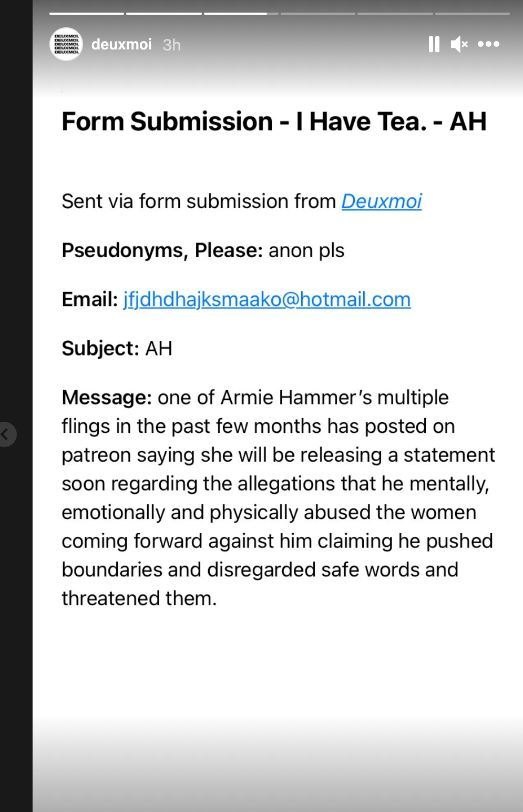Click the "Pseudonyms, Please: anon pls" line
The height and width of the screenshot is (812, 523).
(x=203, y=250)
